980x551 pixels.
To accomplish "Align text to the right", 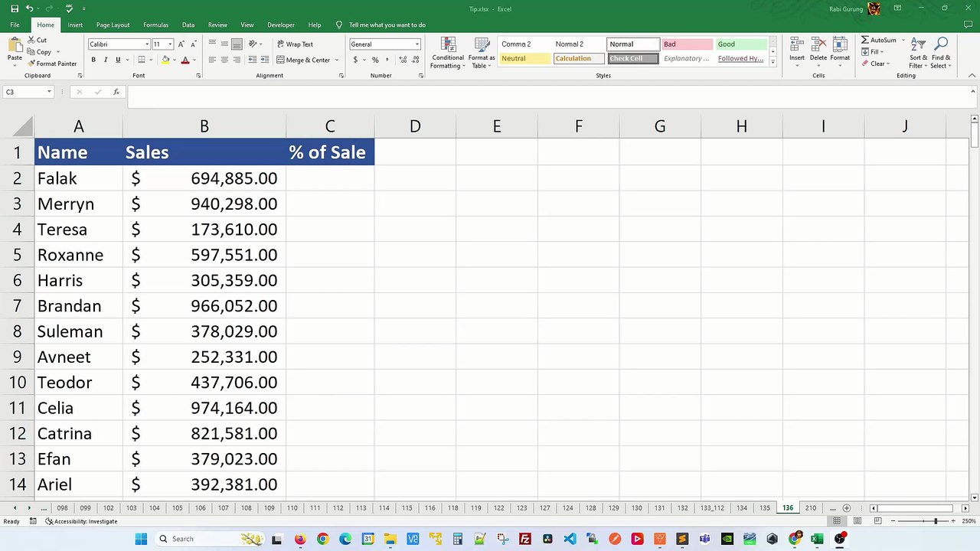I will click(237, 60).
